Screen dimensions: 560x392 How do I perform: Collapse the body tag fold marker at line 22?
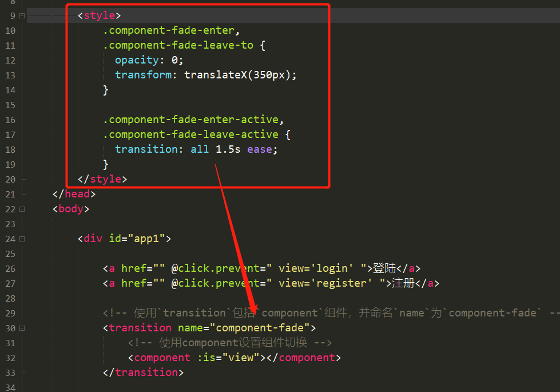point(22,209)
